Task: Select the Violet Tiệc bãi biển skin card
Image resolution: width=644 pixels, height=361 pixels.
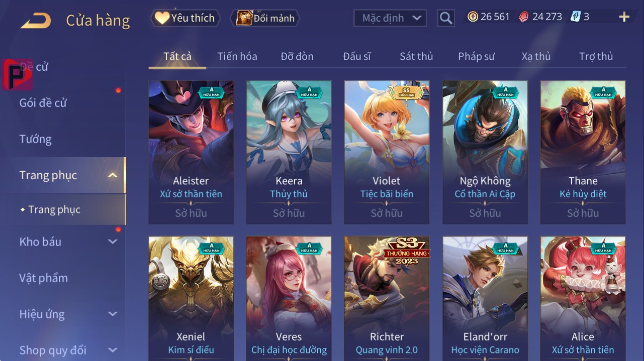Action: click(387, 152)
